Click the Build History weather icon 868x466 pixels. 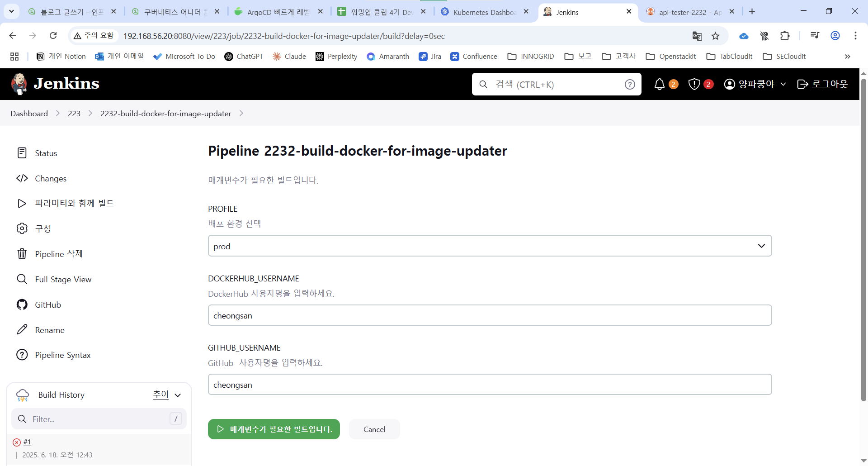23,395
